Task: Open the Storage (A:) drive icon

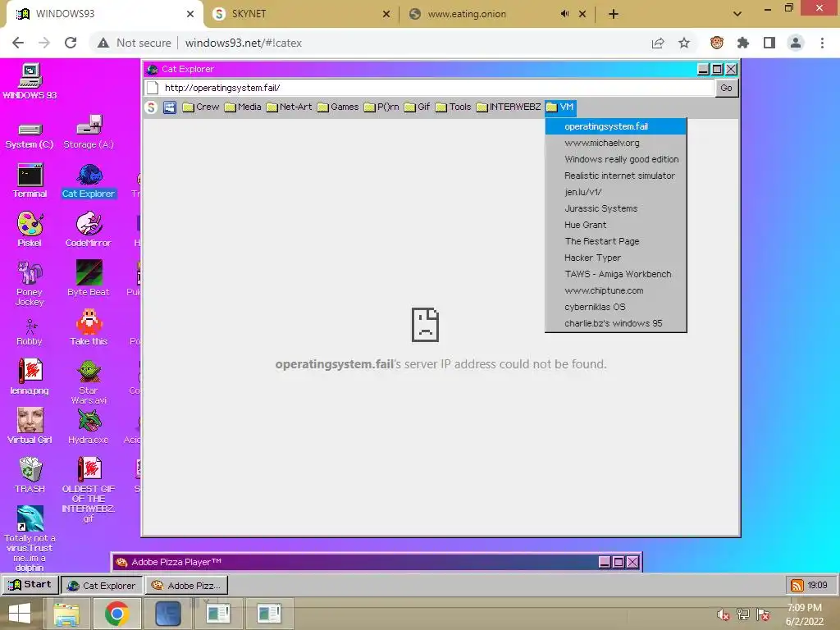Action: click(89, 132)
